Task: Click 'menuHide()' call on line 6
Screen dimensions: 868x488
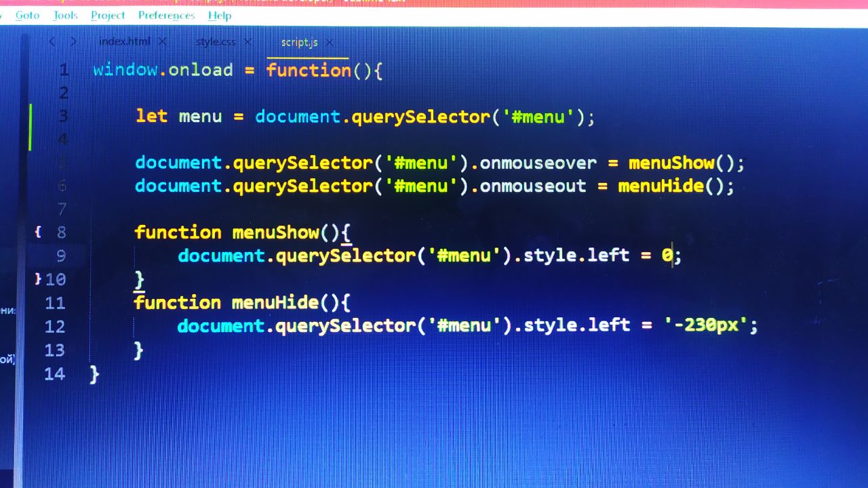Action: point(671,186)
